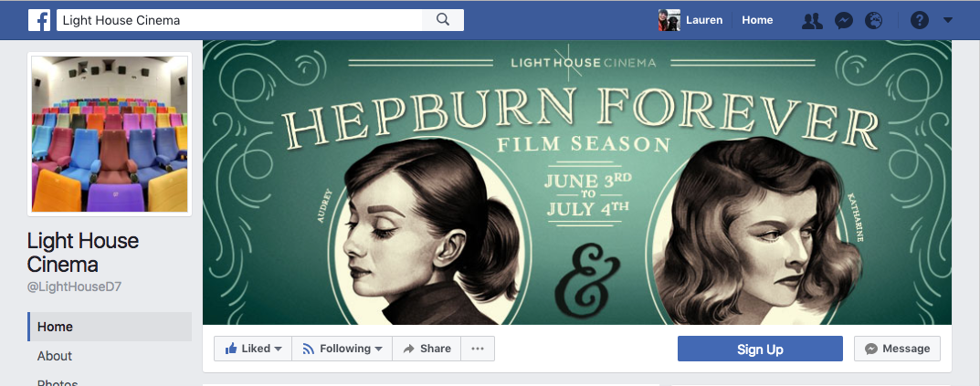The image size is (980, 386).
Task: Open the About tab in sidebar
Action: click(x=55, y=356)
